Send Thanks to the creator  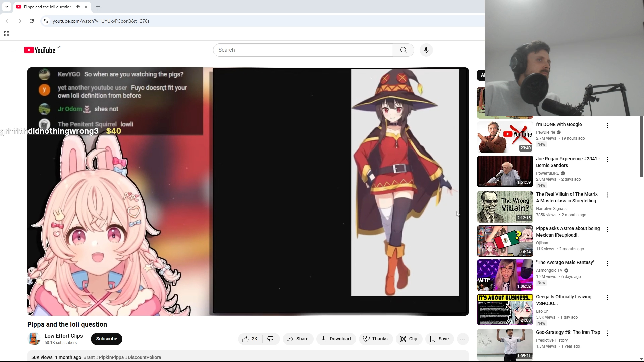pyautogui.click(x=375, y=339)
